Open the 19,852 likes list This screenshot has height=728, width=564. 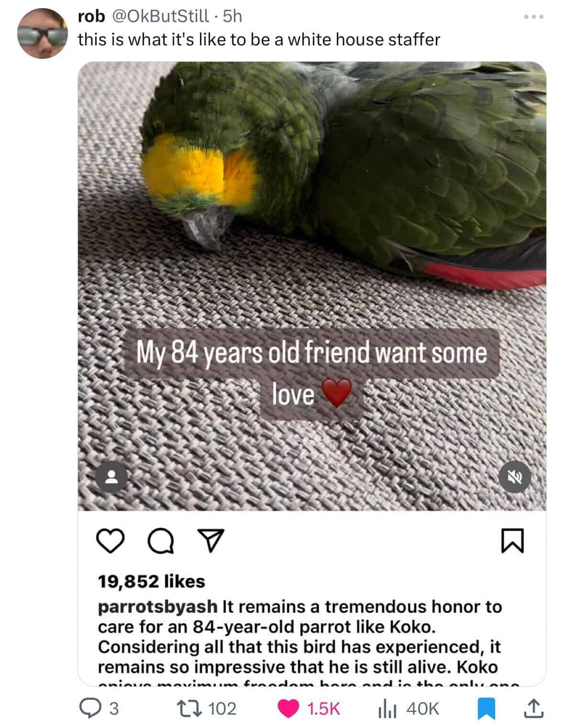tap(152, 581)
